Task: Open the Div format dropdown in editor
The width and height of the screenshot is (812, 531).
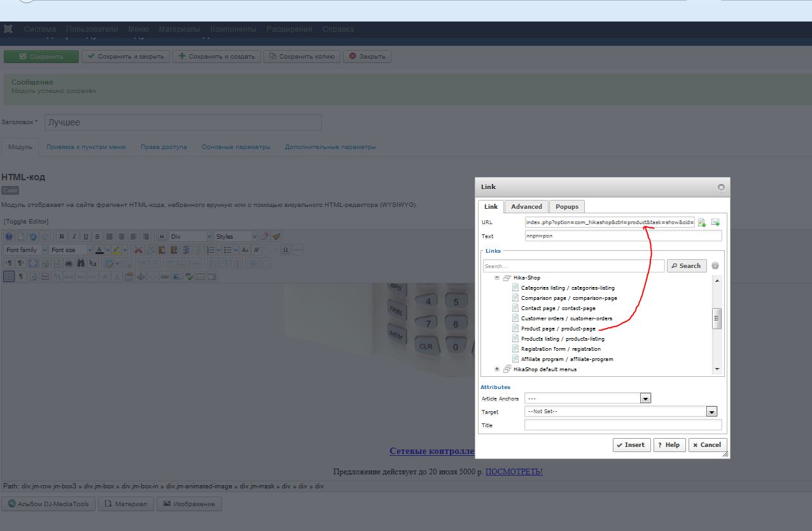Action: (190, 236)
